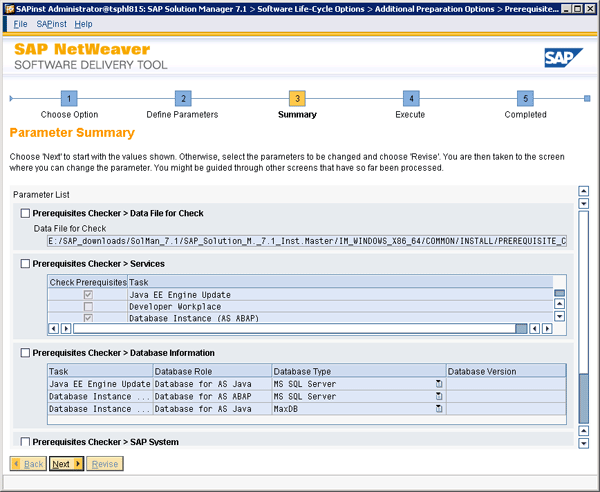Screen dimensions: 600x492
Task: Enable the Prerequisites Checker > Services checkbox
Action: click(x=26, y=264)
